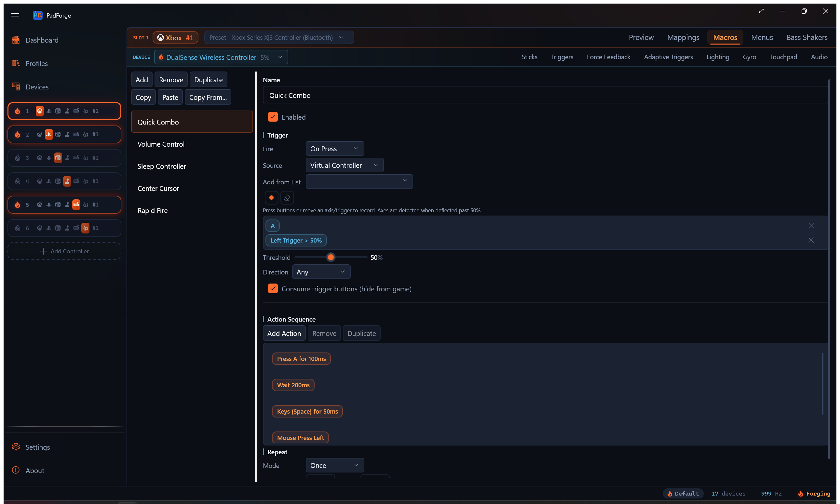
Task: Click the Add macro button
Action: (142, 80)
